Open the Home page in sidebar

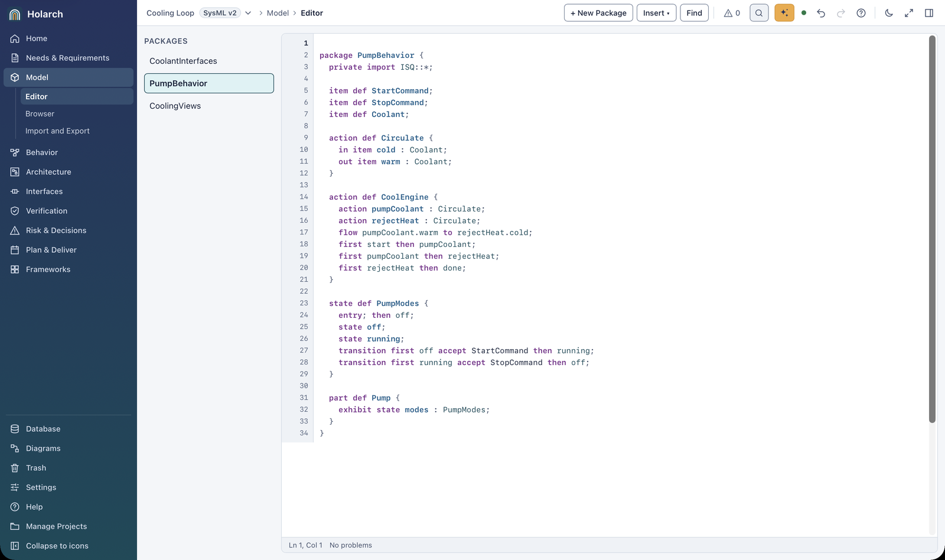coord(69,38)
